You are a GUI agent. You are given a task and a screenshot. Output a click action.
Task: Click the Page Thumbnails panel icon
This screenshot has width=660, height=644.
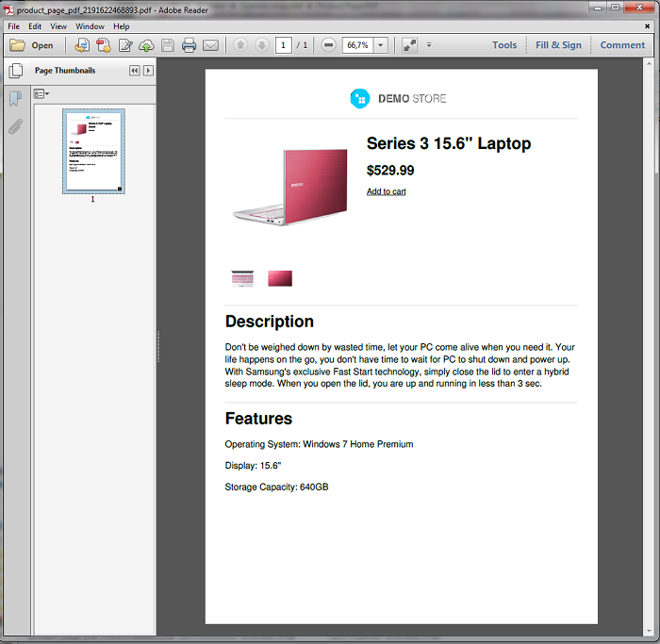coord(16,71)
